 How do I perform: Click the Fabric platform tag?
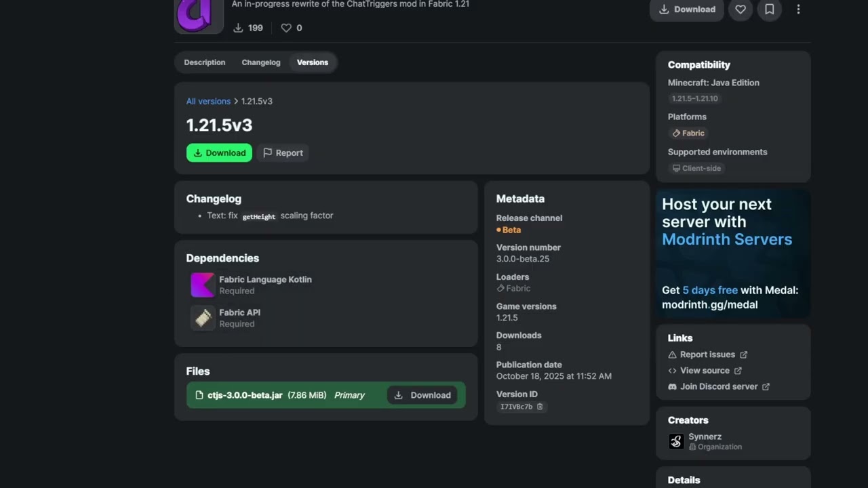pyautogui.click(x=688, y=134)
